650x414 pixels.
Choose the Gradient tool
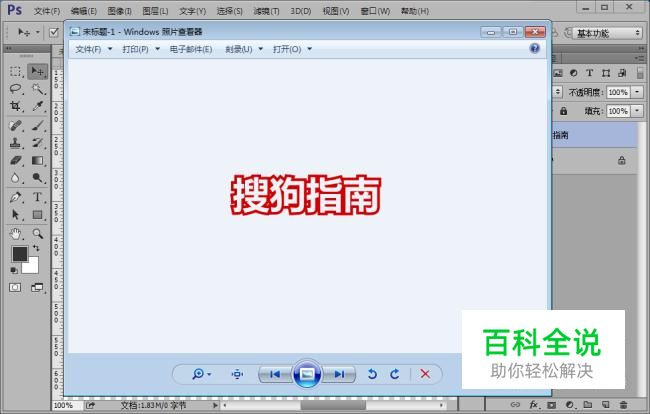[x=37, y=160]
